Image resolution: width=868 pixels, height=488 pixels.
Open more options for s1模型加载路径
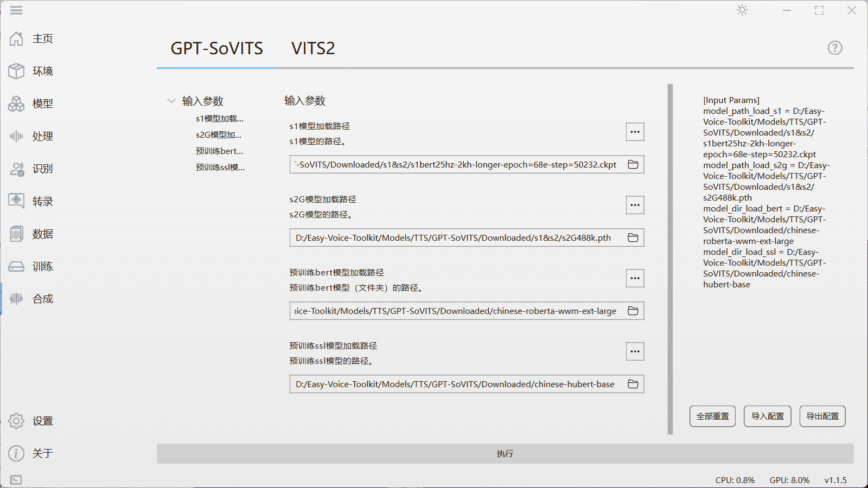coord(635,132)
